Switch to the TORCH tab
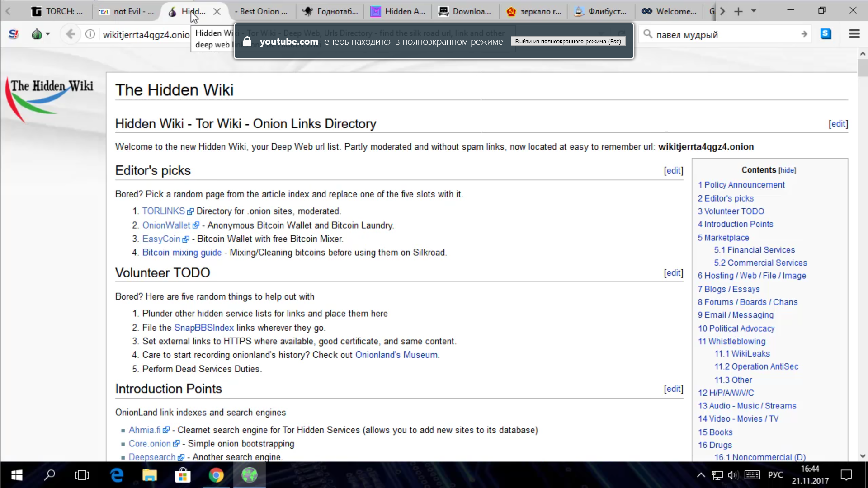Image resolution: width=868 pixels, height=488 pixels. click(57, 12)
